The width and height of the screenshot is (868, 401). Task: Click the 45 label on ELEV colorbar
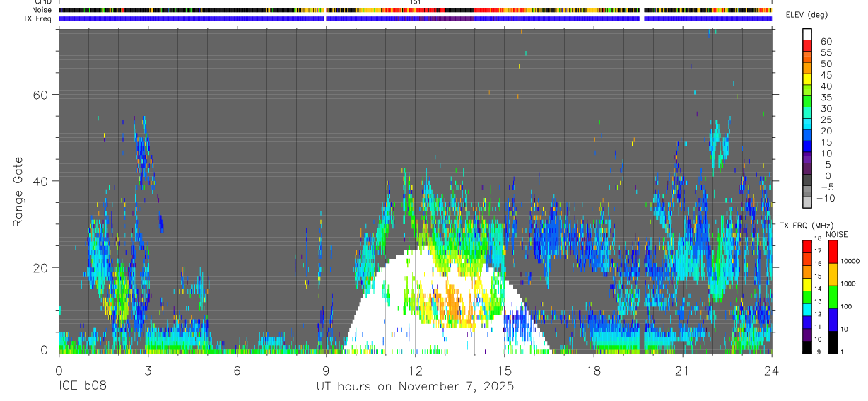[826, 75]
